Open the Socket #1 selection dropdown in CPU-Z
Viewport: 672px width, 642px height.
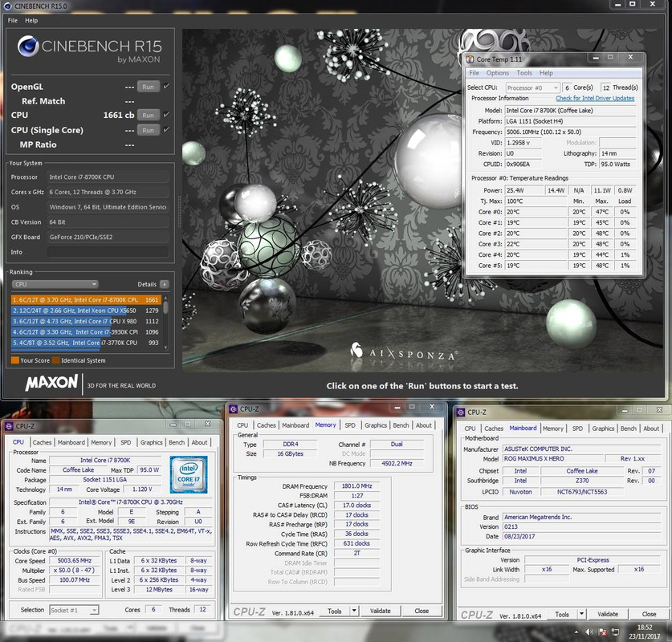tap(74, 610)
